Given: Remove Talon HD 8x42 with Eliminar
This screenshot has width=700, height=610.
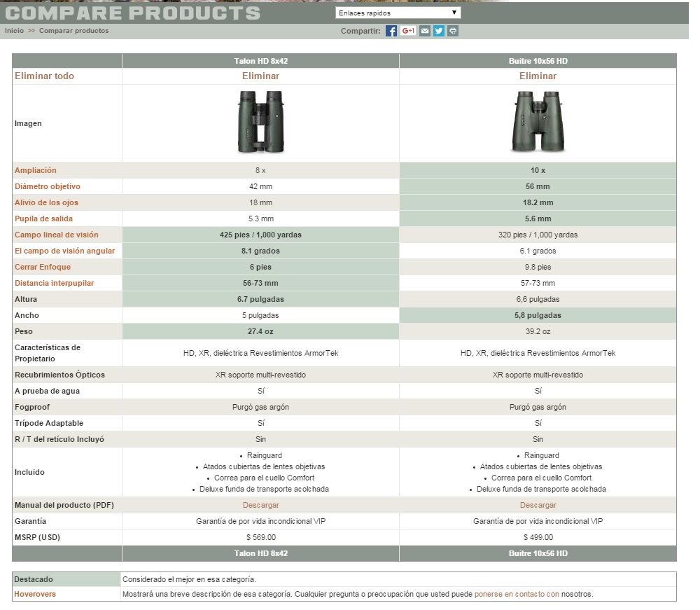Looking at the screenshot, I should tap(260, 76).
